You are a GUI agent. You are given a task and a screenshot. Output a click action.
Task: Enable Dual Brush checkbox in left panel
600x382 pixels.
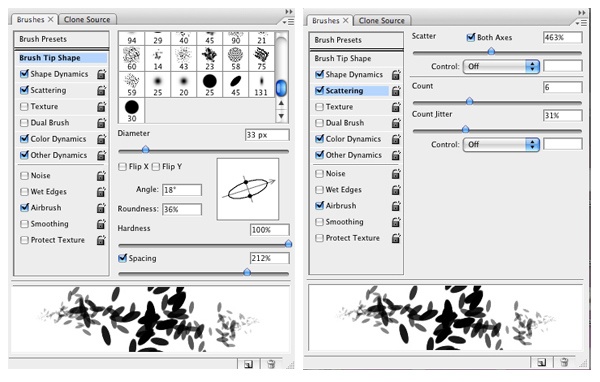coord(24,123)
